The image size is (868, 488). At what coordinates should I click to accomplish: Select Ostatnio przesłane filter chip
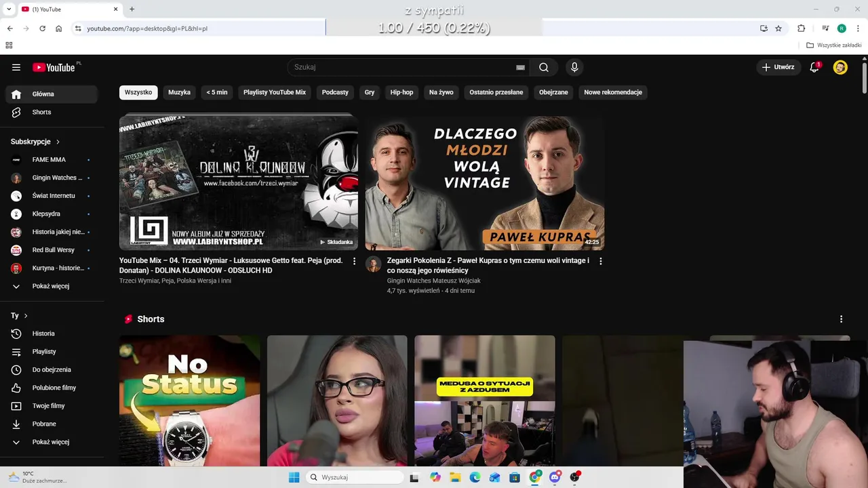(x=496, y=92)
